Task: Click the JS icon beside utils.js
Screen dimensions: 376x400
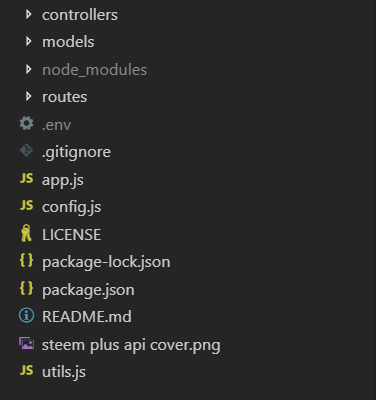Action: (27, 370)
